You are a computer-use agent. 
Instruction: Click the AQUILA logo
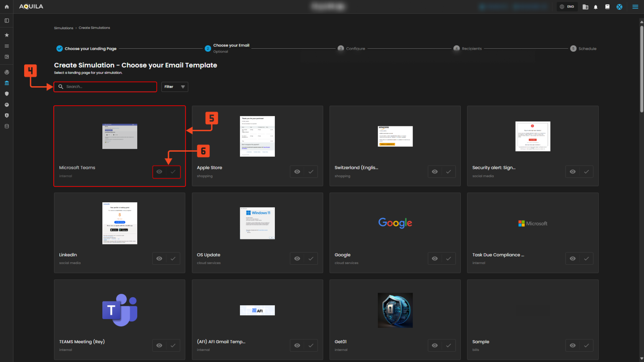31,7
